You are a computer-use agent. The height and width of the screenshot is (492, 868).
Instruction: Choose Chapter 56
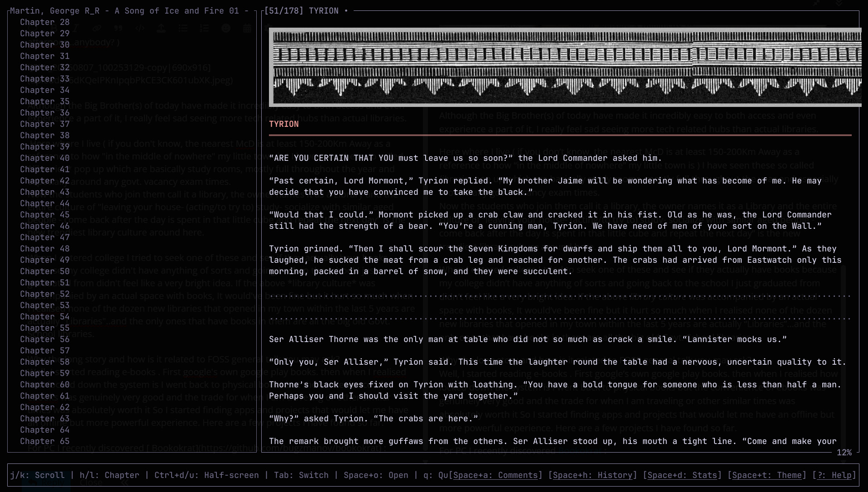[x=45, y=339]
